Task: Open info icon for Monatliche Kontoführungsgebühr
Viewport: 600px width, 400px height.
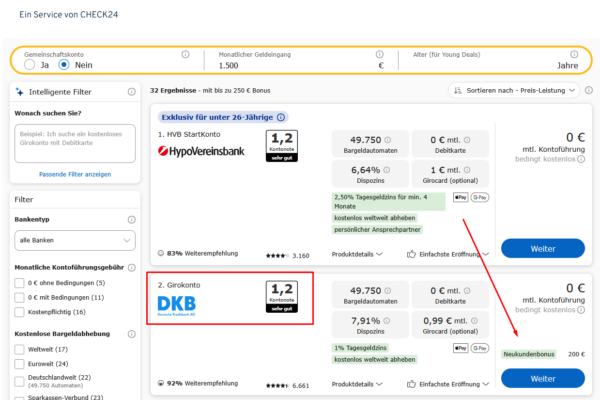Action: tap(132, 268)
